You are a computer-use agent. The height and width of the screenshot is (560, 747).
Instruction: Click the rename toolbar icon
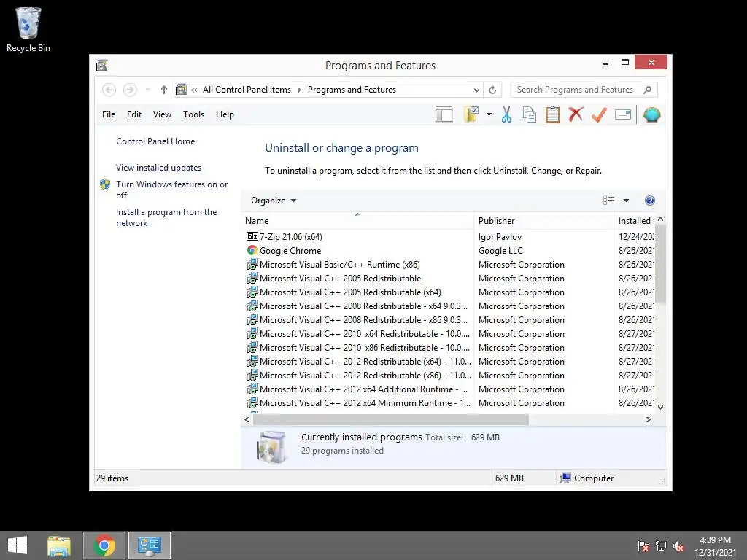point(623,114)
